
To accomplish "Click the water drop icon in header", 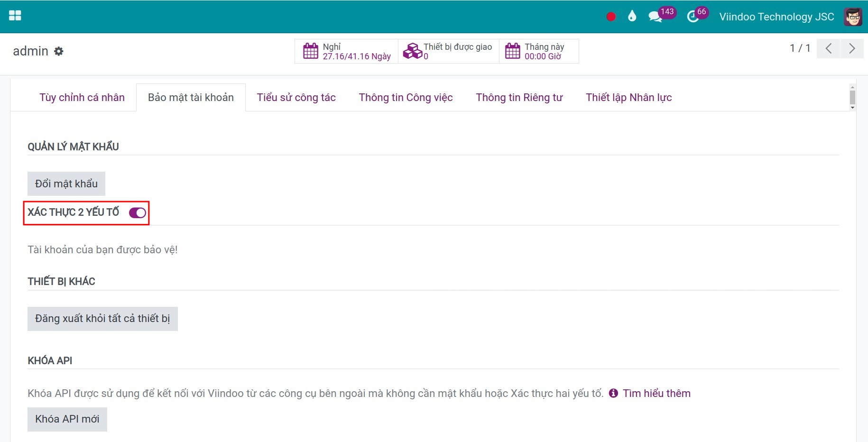I will tap(632, 17).
